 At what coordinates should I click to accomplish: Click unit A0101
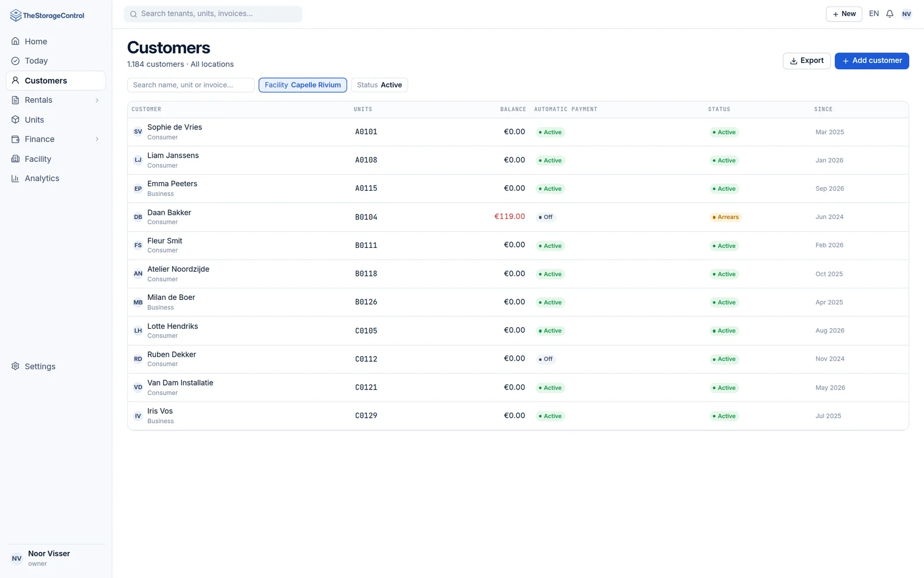point(366,132)
